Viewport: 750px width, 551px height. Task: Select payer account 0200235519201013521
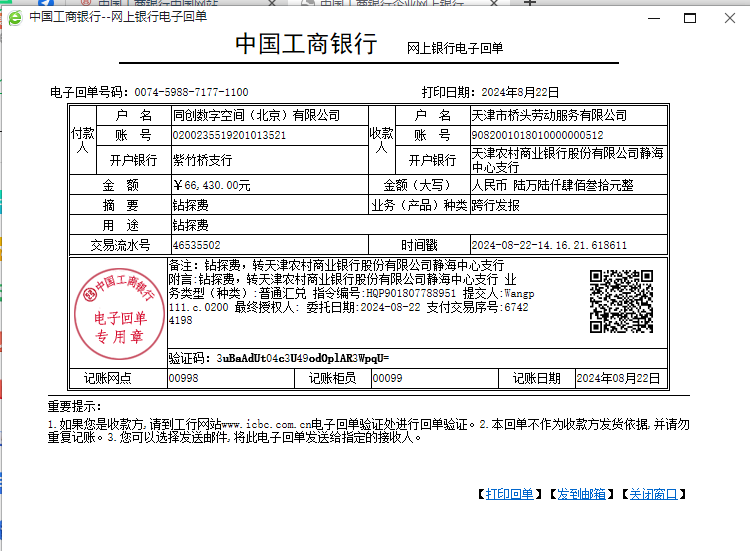(x=229, y=135)
